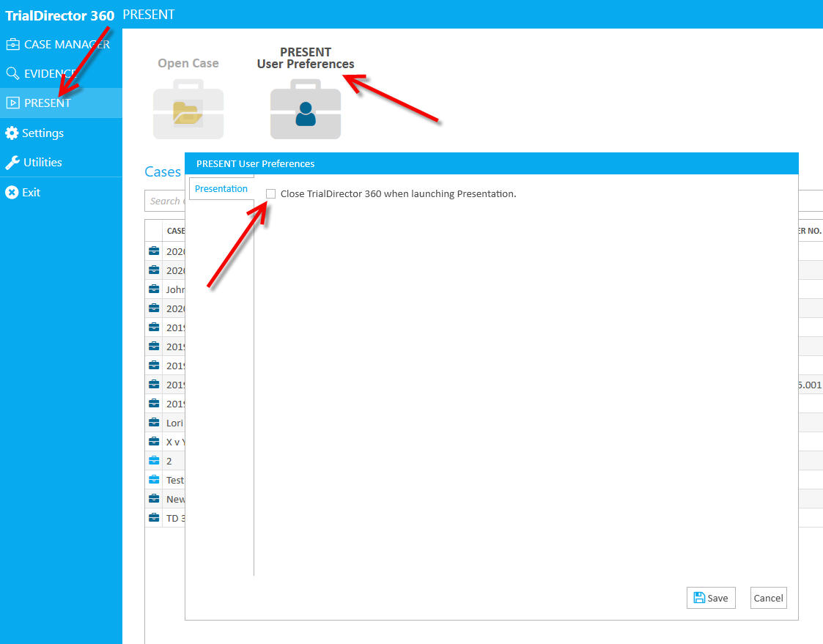Click the PRESENT User Preferences dialog title bar
The image size is (823, 644).
[x=491, y=163]
